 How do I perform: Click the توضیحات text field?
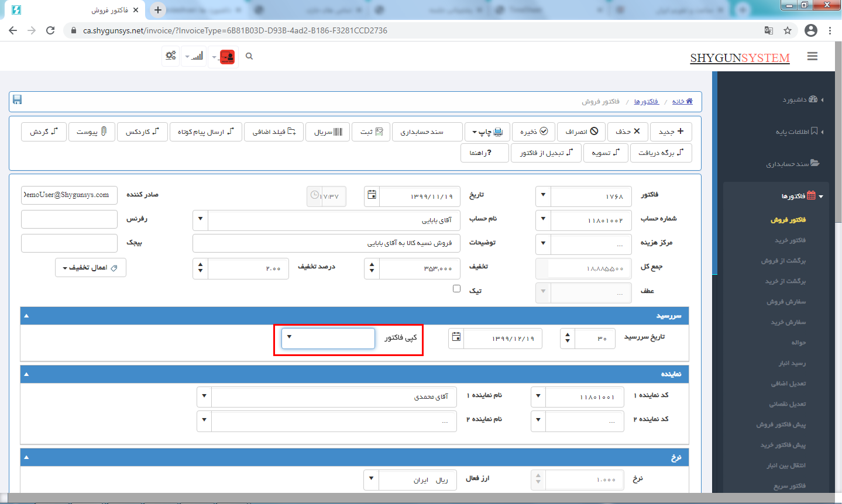(x=326, y=243)
